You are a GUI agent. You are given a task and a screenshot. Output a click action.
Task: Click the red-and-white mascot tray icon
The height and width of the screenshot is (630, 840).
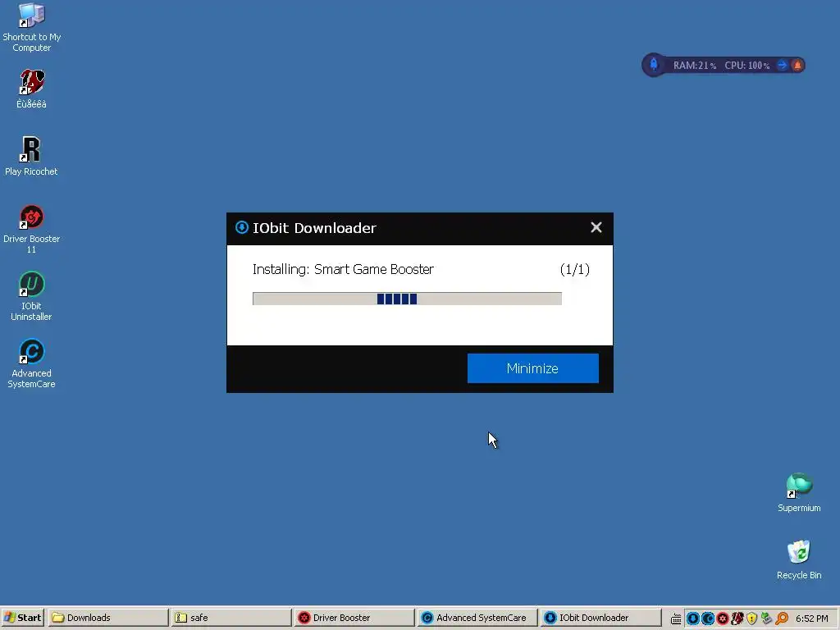click(737, 619)
